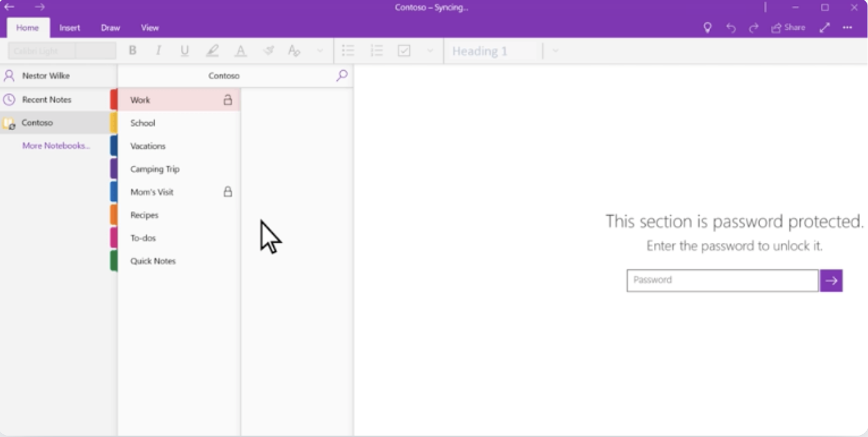Switch to the Draw tab

pos(110,28)
